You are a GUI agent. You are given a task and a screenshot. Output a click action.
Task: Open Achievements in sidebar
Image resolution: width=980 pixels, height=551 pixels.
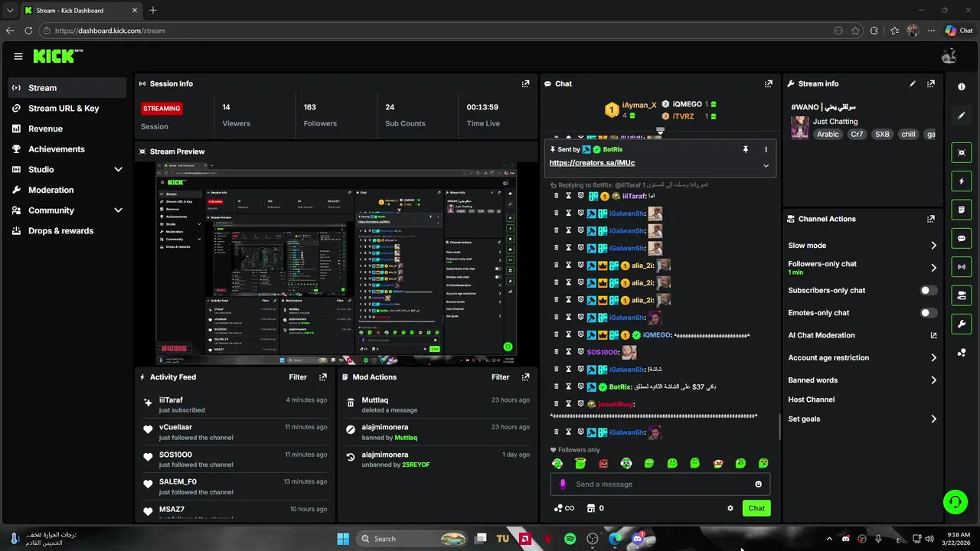67,149
